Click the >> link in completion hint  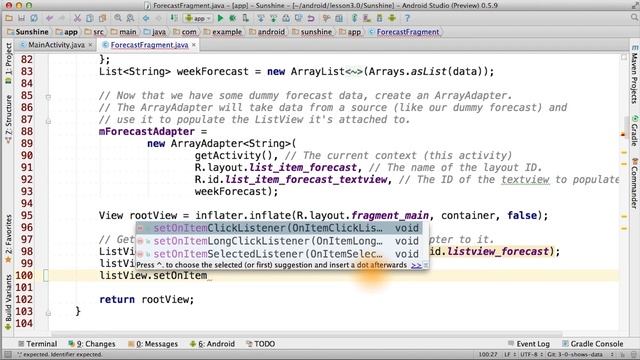[x=416, y=265]
